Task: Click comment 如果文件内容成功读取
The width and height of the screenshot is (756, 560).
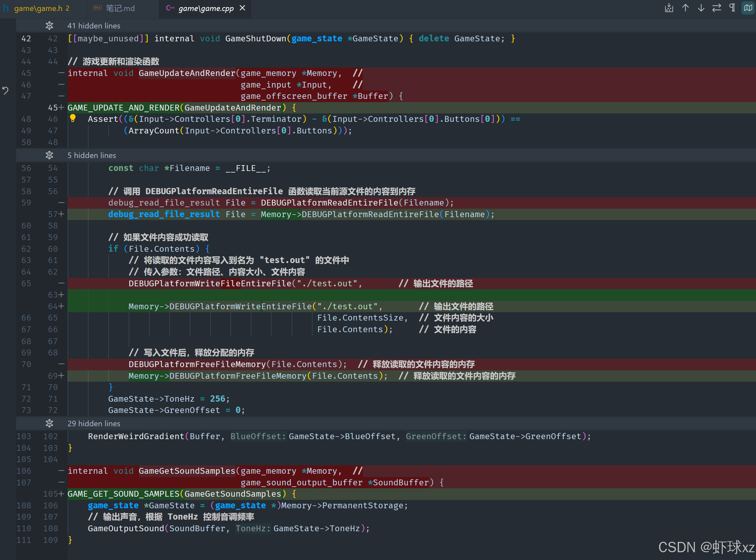Action: (158, 237)
